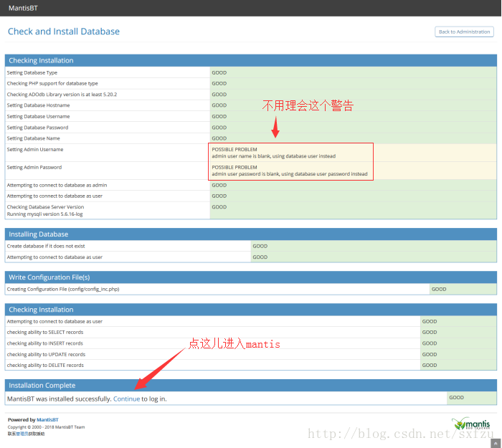Select Running mysqli version 5.6.16-log text
Viewport: 502px width, 448px height.
(x=44, y=214)
